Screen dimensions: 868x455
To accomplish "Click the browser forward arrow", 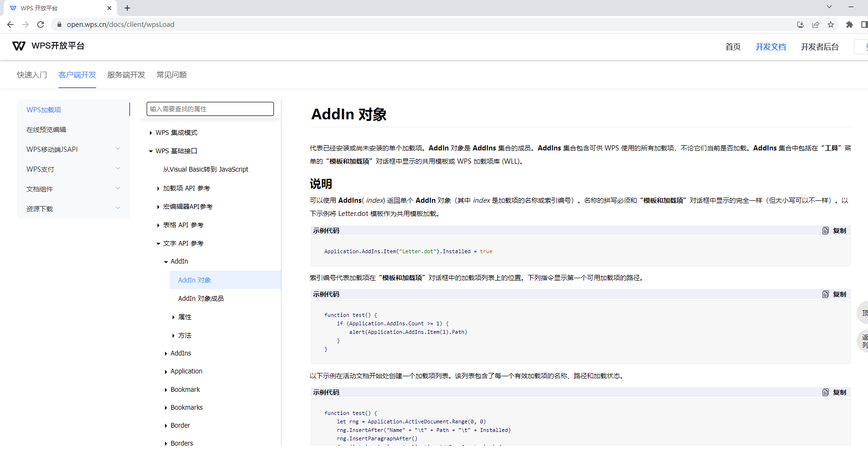I will (25, 25).
